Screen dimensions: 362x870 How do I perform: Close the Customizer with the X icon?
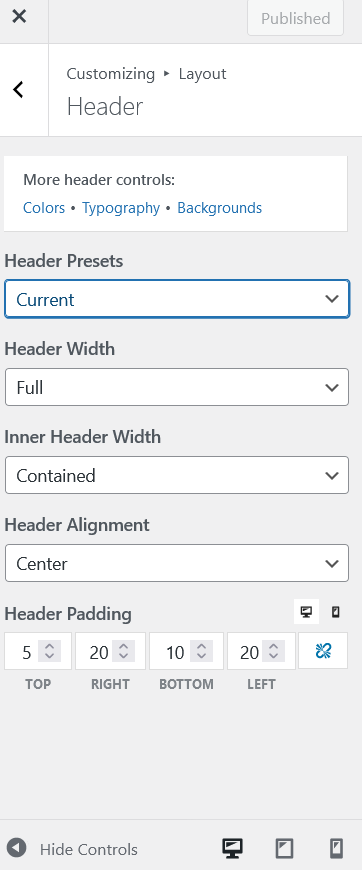coord(19,17)
